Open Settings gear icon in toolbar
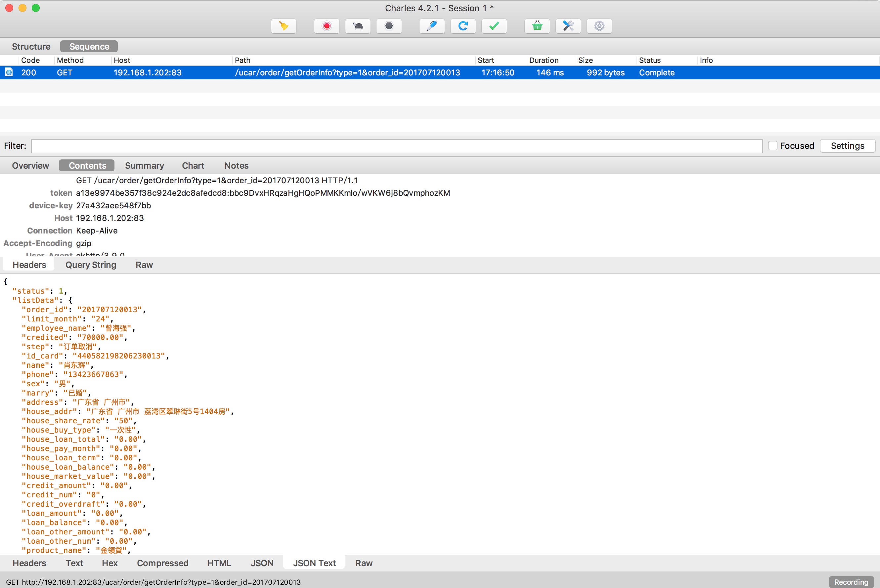Viewport: 880px width, 588px height. (599, 26)
